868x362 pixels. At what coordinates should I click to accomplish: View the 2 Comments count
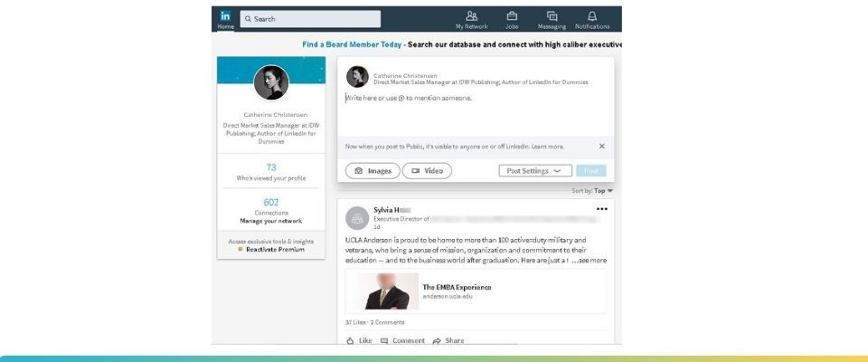click(x=388, y=322)
